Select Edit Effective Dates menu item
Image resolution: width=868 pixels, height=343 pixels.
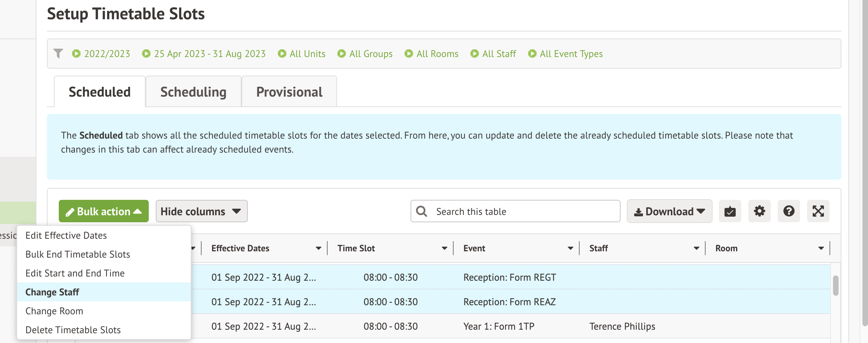click(66, 236)
